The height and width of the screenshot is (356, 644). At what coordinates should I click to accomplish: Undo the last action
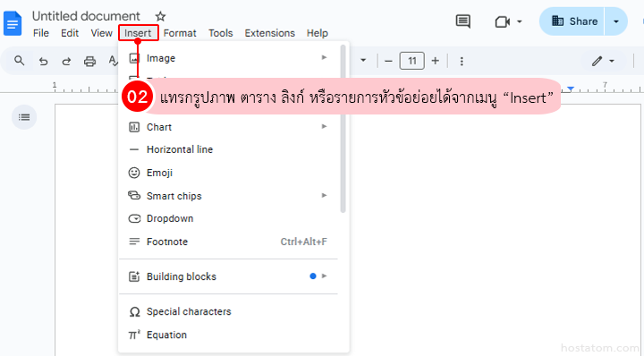tap(43, 62)
